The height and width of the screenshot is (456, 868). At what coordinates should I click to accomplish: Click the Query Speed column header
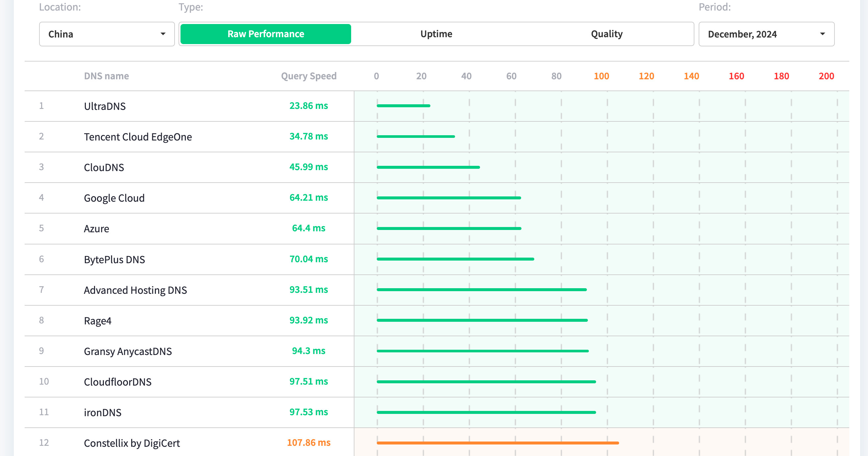[308, 76]
